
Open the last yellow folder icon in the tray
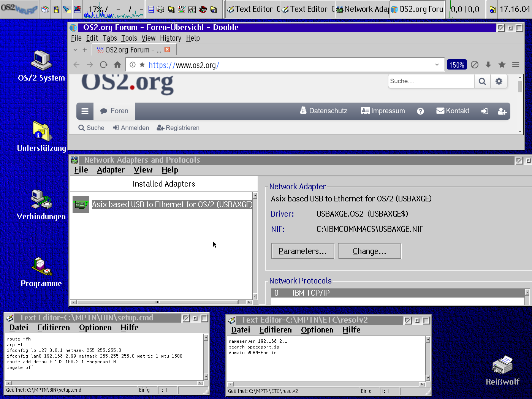pos(214,9)
